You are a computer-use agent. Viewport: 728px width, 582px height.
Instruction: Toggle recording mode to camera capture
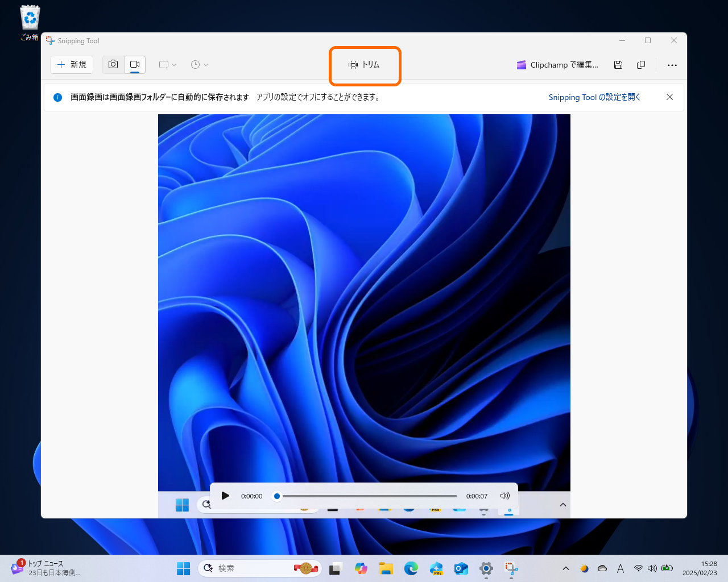113,64
